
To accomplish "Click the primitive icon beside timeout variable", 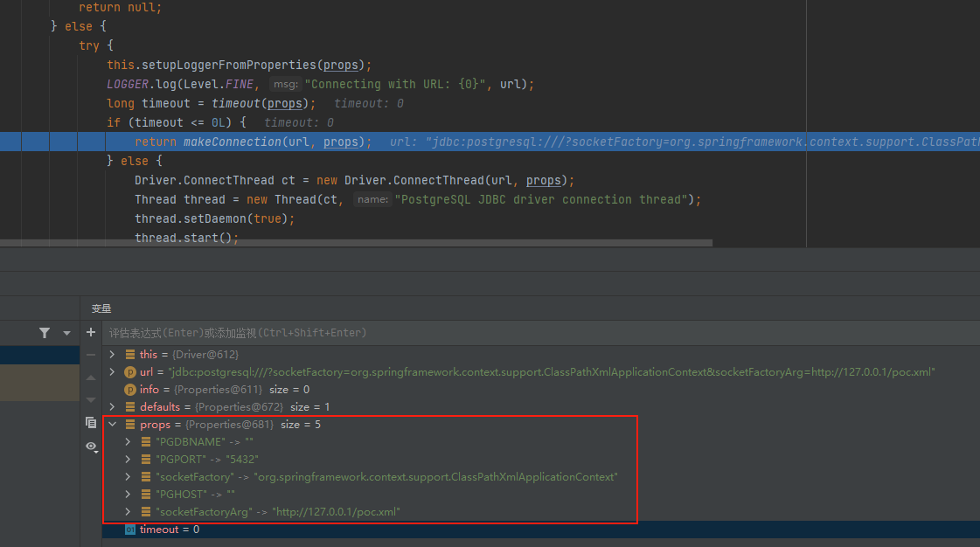I will (x=130, y=529).
